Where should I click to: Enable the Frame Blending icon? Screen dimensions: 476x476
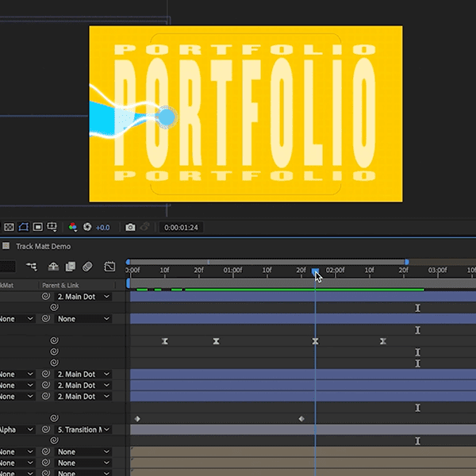[71, 267]
